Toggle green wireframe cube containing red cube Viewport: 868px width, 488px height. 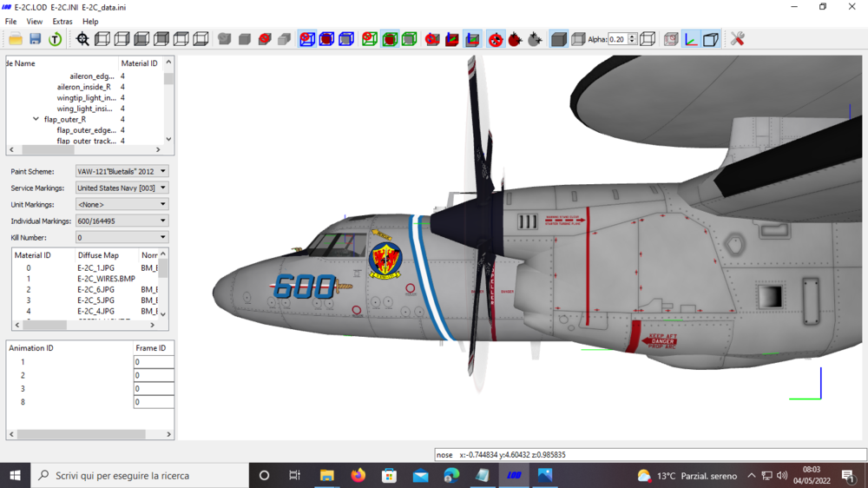pyautogui.click(x=390, y=39)
